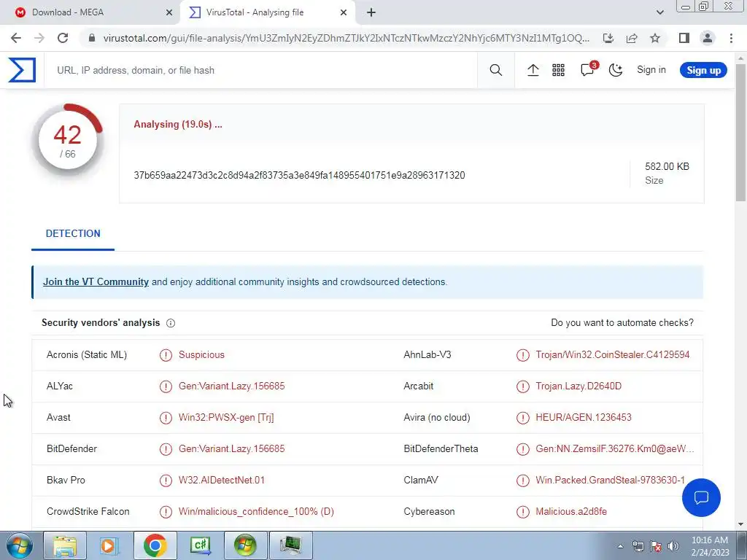Click the install app icon in address bar
The width and height of the screenshot is (747, 560).
(608, 38)
